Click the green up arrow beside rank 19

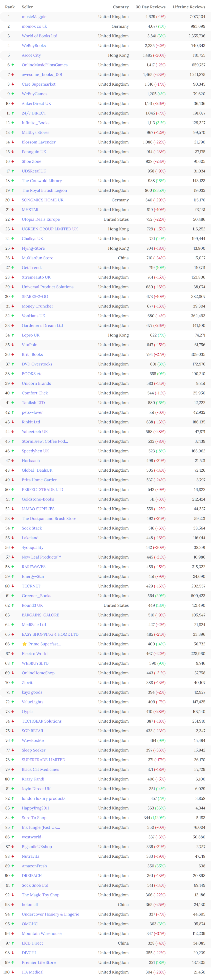[x=13, y=190]
